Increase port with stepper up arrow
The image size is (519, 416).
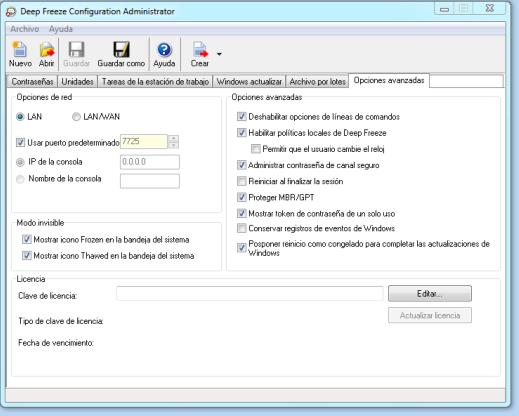point(173,138)
